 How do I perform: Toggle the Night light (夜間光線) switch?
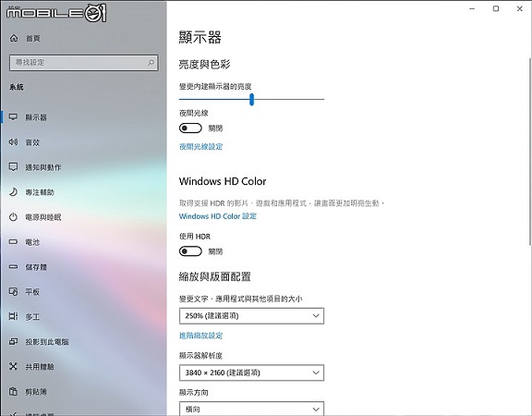click(190, 128)
